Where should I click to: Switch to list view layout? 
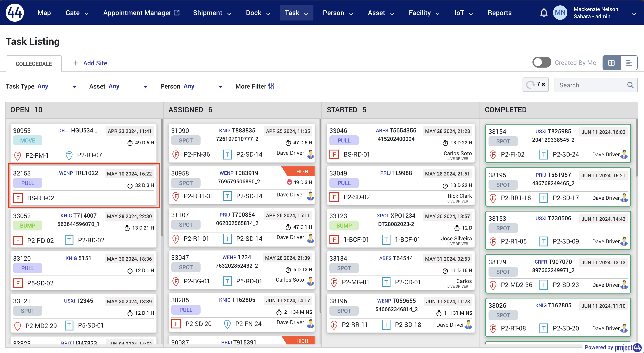pos(629,63)
